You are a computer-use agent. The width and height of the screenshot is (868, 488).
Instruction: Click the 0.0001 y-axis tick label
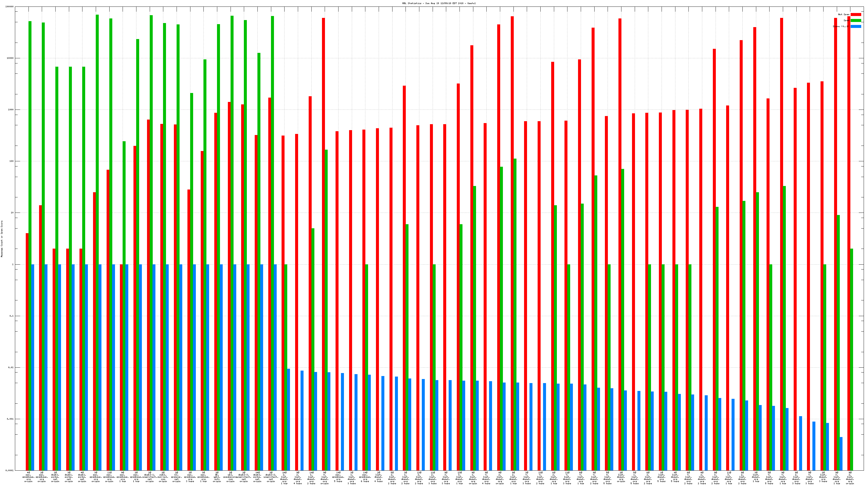[x=10, y=470]
